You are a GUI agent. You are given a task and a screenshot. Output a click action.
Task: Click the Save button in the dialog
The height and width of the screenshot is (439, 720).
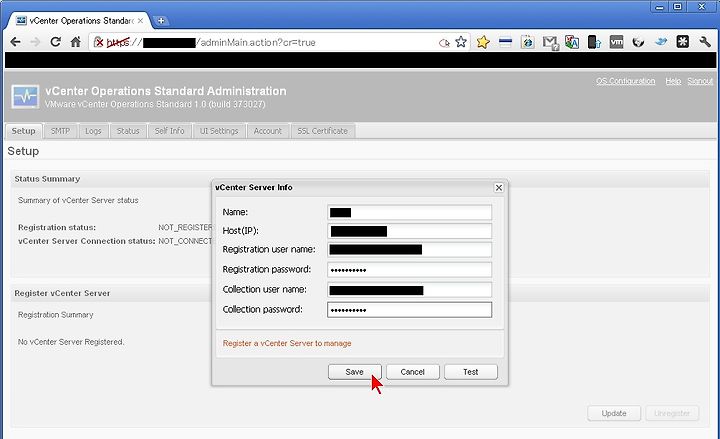[354, 372]
